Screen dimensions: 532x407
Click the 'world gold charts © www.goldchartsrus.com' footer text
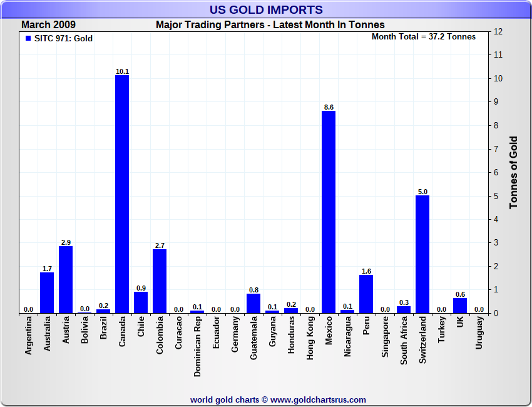pyautogui.click(x=279, y=400)
